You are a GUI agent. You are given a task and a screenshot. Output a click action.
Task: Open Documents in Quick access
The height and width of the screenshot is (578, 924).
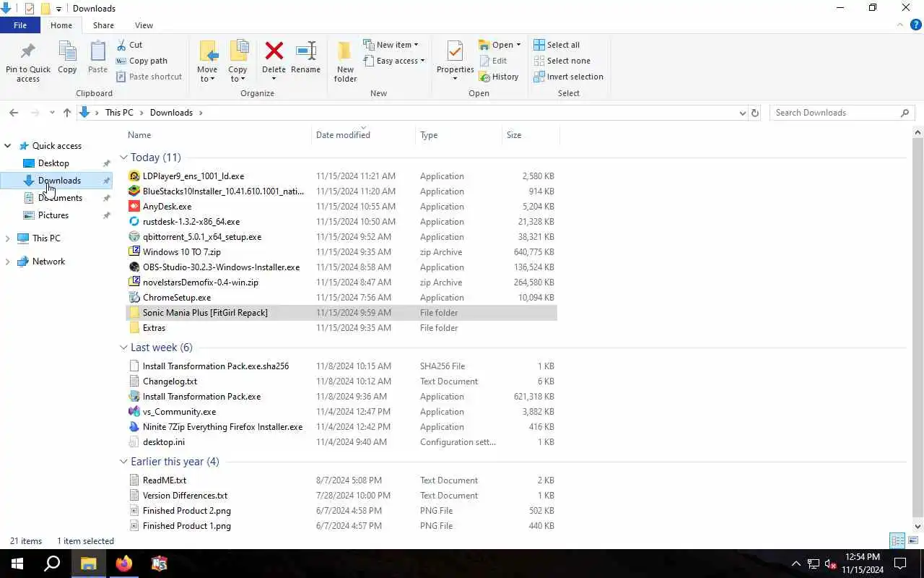[x=60, y=198]
